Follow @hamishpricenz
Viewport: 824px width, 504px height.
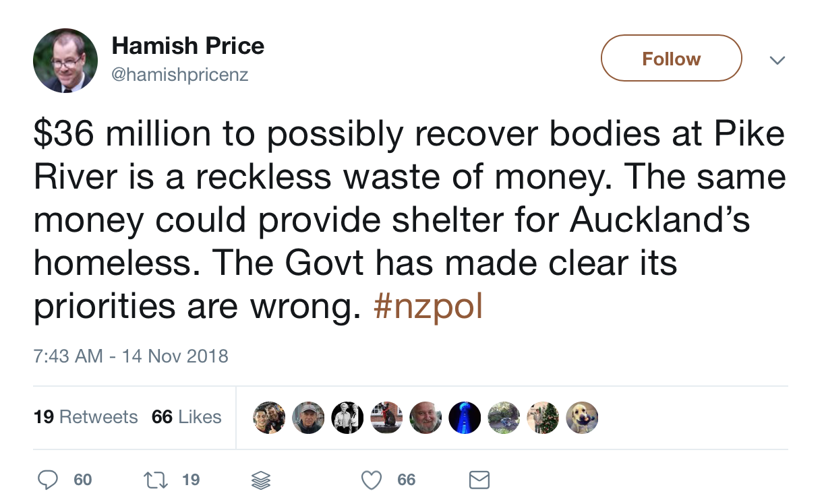coord(670,58)
